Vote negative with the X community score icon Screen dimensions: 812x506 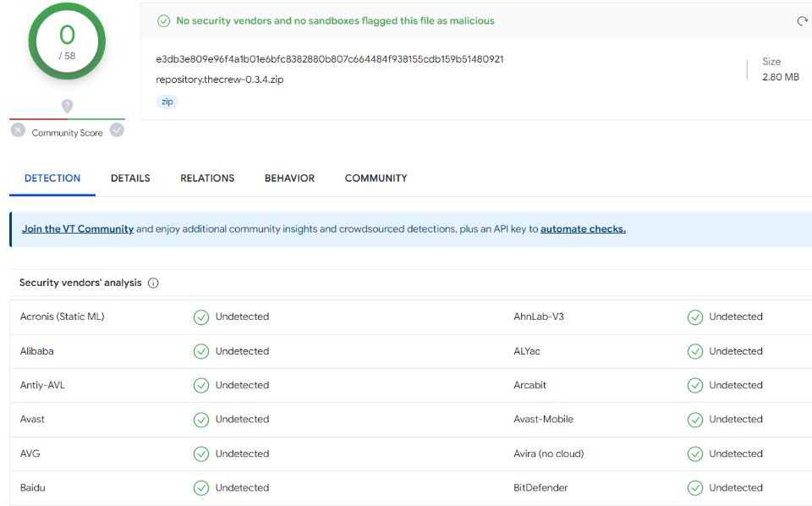tap(18, 130)
